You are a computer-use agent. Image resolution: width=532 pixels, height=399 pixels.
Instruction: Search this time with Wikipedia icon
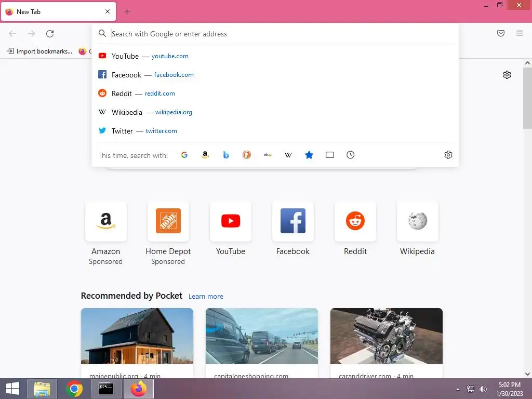[x=288, y=155]
